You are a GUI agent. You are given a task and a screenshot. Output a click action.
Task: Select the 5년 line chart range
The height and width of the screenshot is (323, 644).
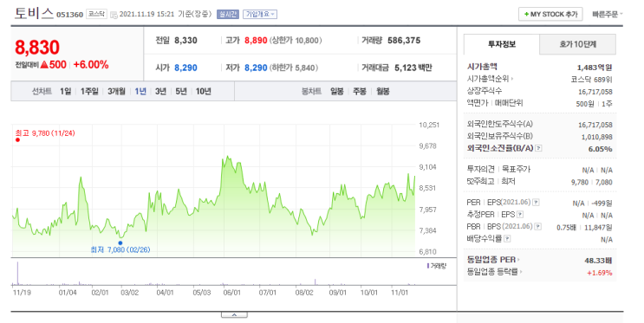pos(181,91)
